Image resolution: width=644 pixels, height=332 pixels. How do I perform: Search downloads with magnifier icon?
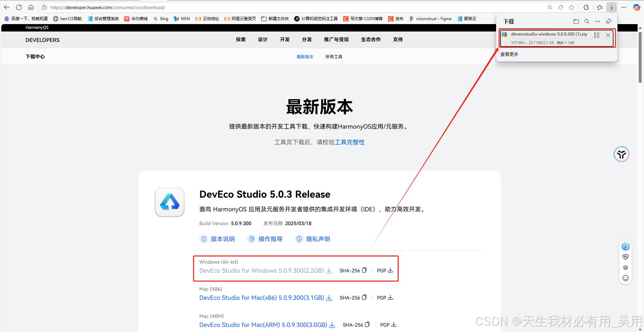click(587, 21)
